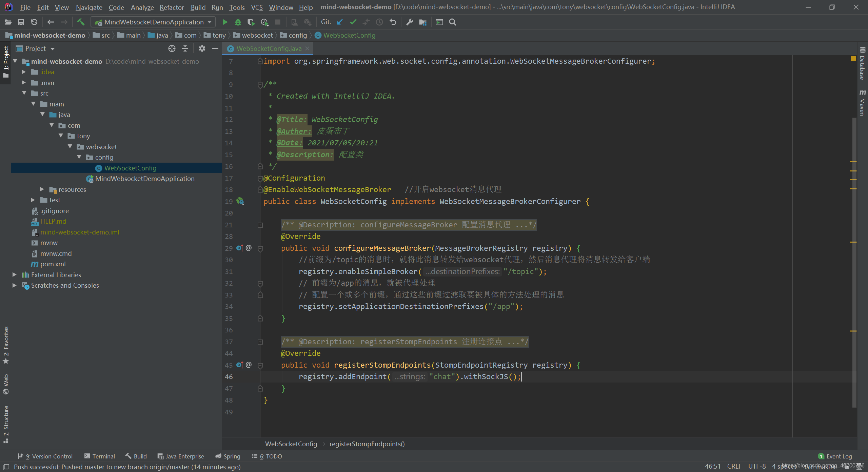Select pom.xml in project tree

click(x=53, y=264)
